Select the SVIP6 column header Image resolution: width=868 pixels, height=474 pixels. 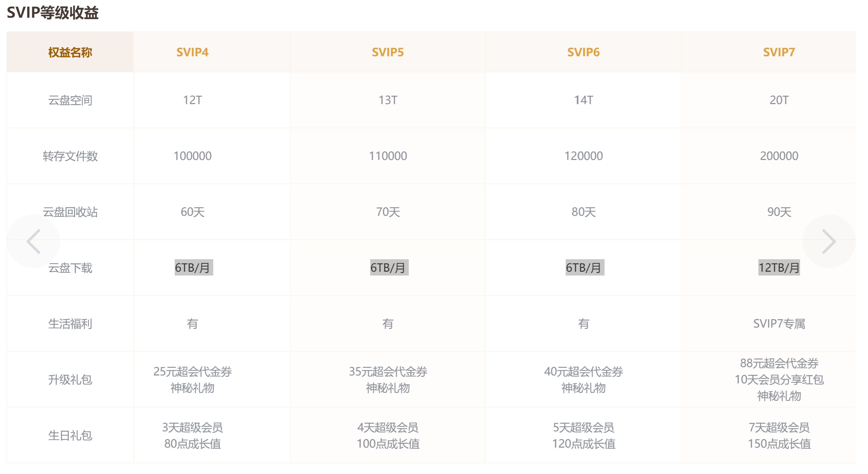tap(584, 52)
